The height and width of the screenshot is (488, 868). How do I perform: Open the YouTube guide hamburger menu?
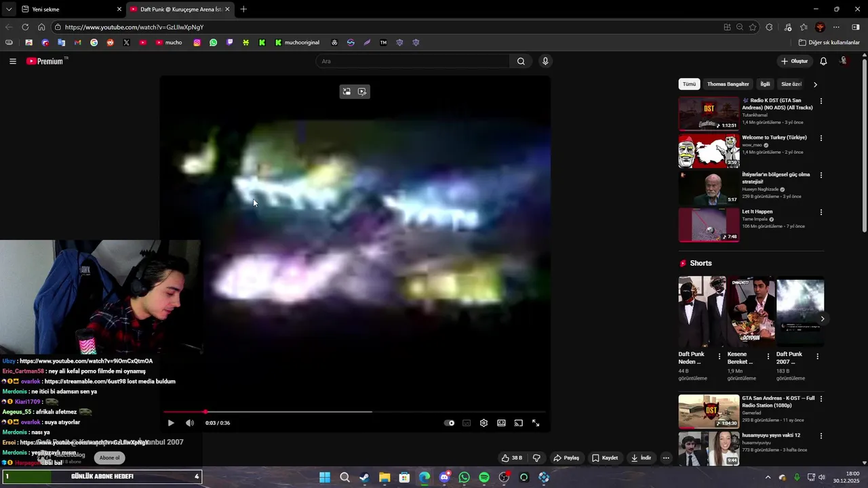pos(13,61)
